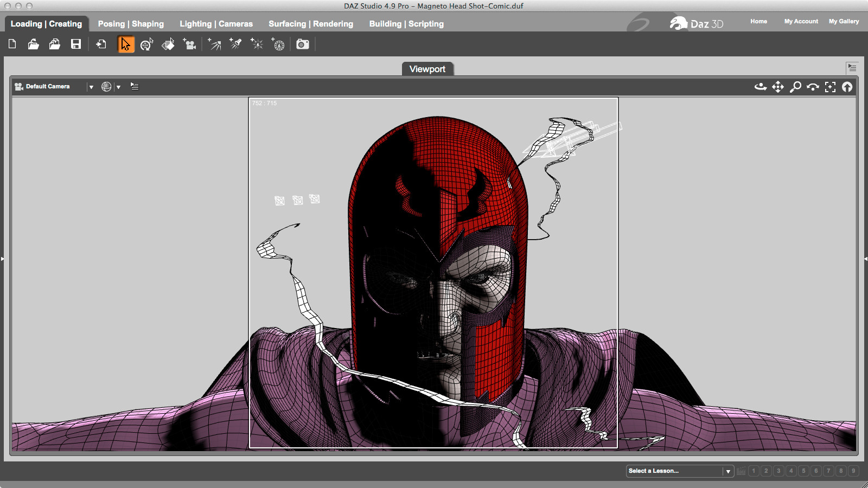Viewport: 868px width, 488px height.
Task: Switch to Posing | Shaping tab
Action: pos(131,24)
